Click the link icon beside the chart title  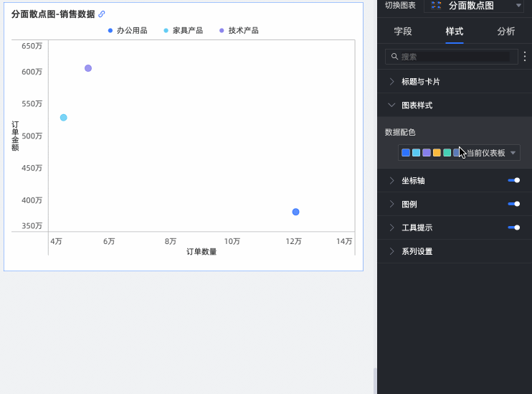tap(101, 14)
